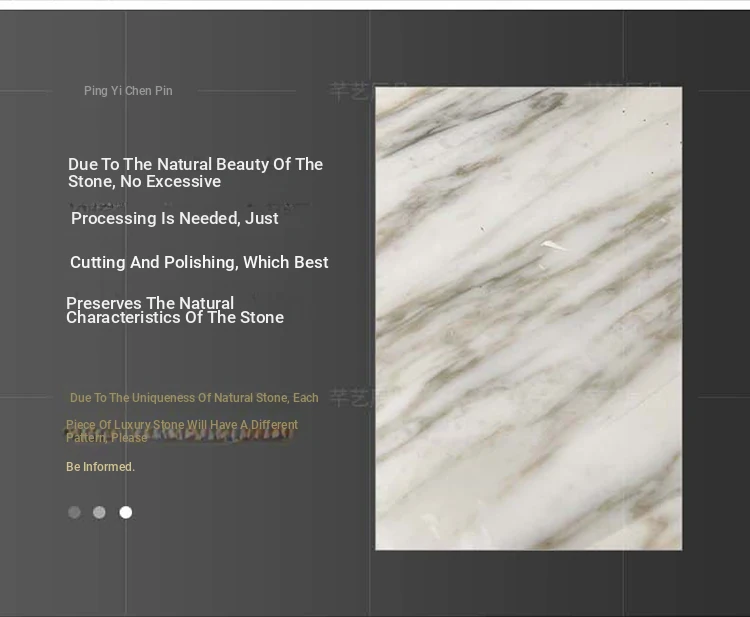
Task: Select the white active carousel dot
Action: click(125, 512)
